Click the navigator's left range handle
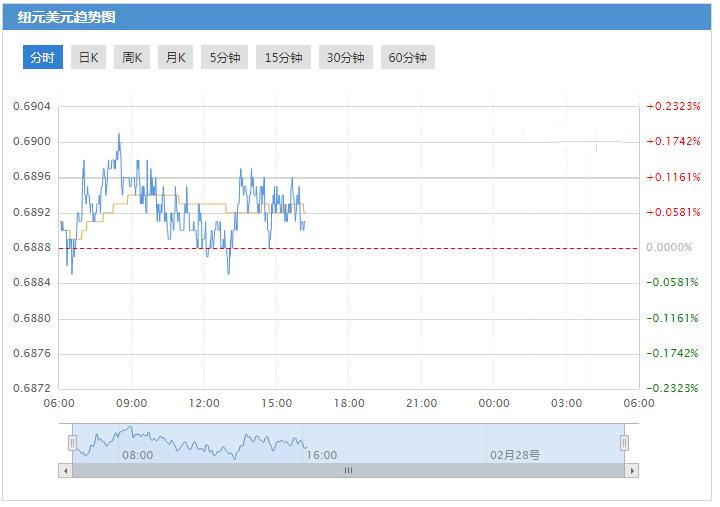720x507 pixels. point(72,442)
